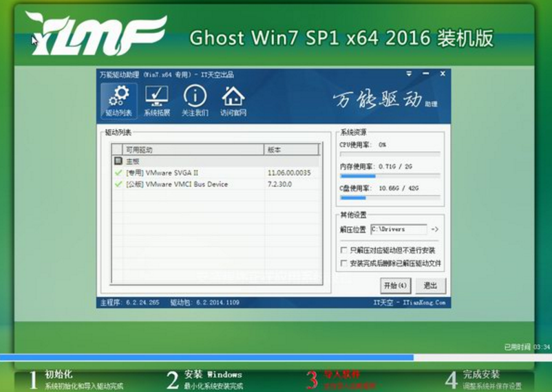Click 主程序: 6.2.24.265 status text
This screenshot has width=552, height=392.
130,303
